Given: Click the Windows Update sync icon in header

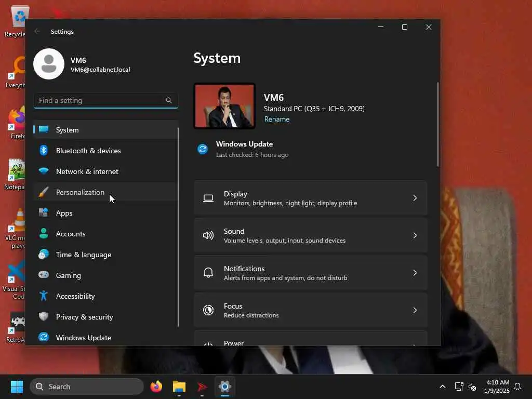Looking at the screenshot, I should (203, 149).
